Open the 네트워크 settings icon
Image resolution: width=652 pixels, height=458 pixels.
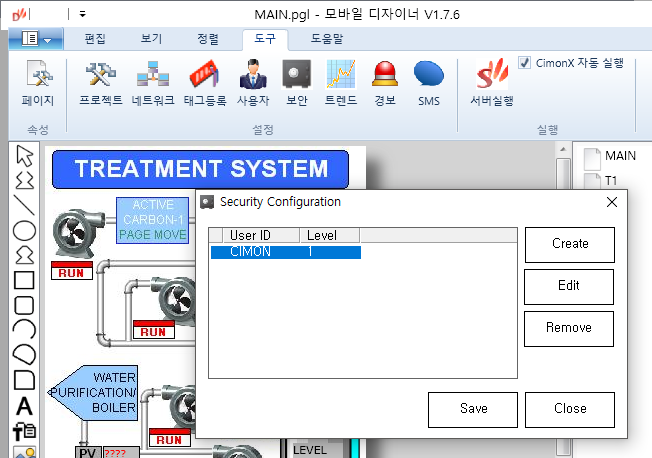[153, 83]
